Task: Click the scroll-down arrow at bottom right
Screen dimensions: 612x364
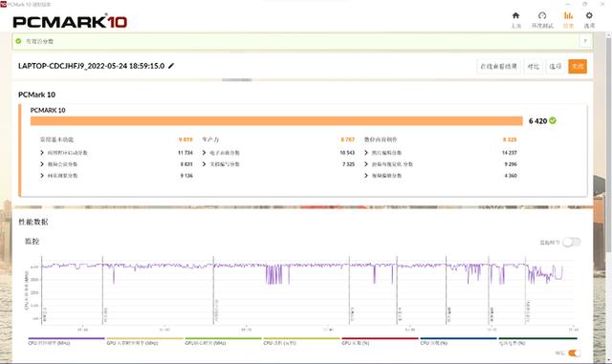Action: [608, 360]
